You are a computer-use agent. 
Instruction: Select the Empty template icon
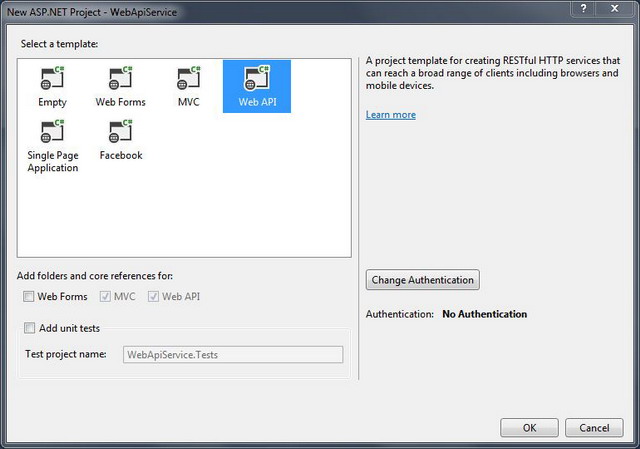coord(52,78)
